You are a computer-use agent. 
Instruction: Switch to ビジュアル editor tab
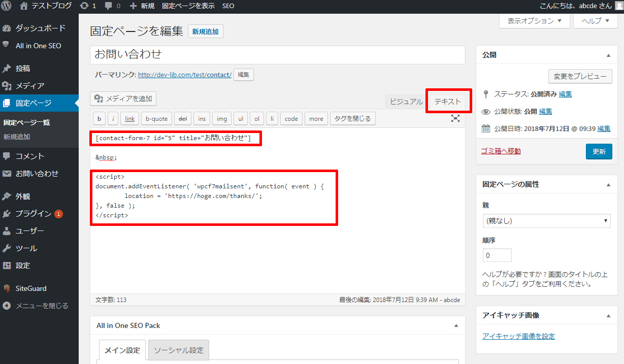[406, 102]
